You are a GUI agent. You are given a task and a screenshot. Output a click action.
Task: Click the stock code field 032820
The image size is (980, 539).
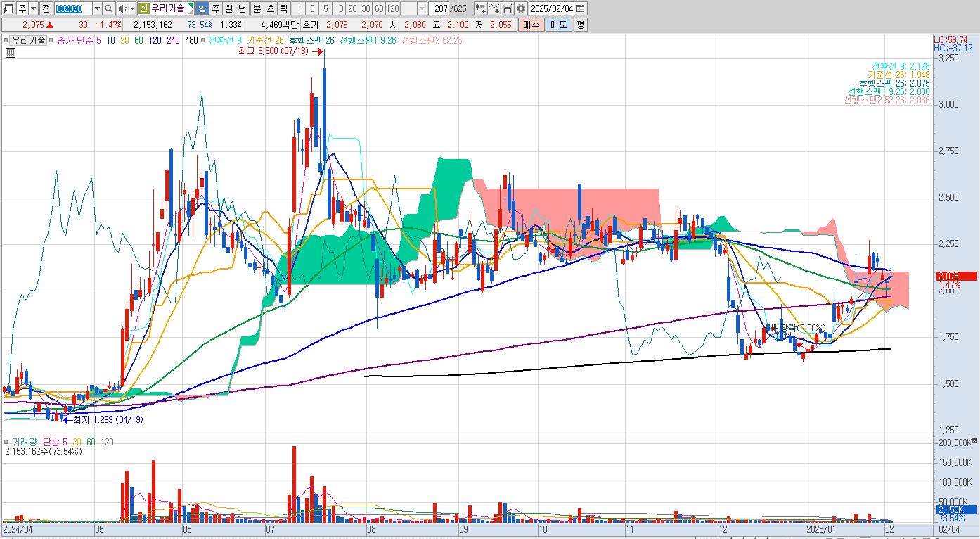pyautogui.click(x=73, y=8)
